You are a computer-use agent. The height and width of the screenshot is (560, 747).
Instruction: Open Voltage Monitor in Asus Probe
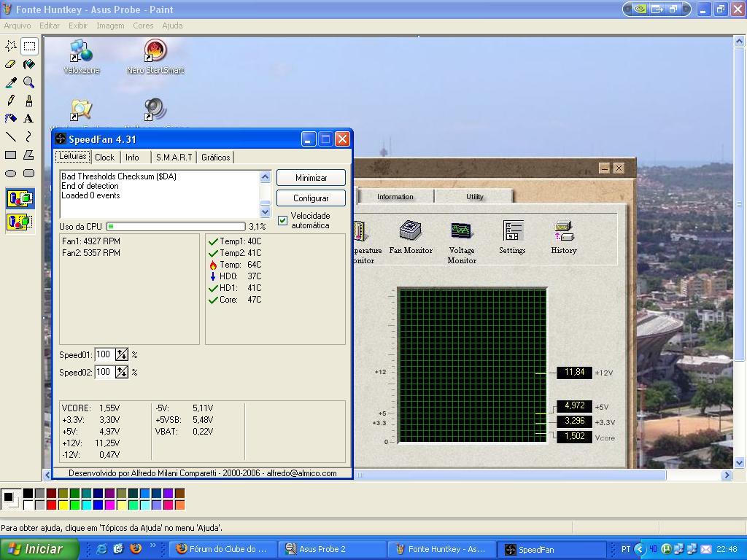[462, 242]
